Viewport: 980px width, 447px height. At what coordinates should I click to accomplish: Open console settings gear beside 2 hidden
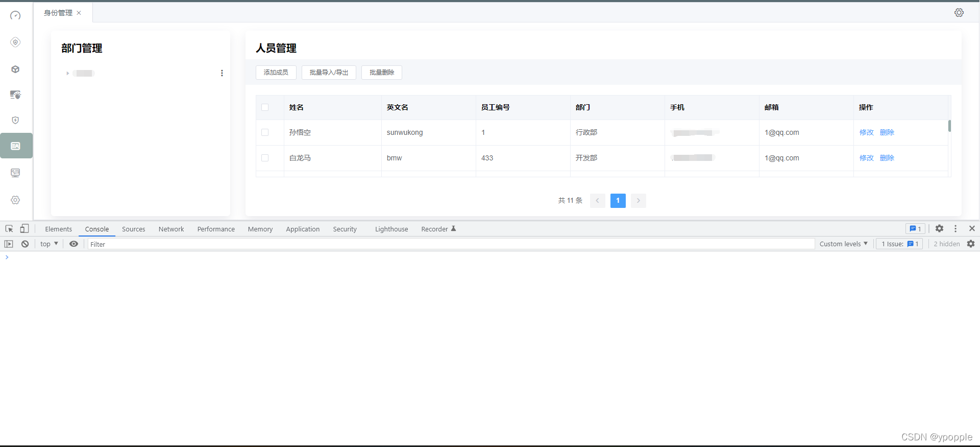pos(971,244)
